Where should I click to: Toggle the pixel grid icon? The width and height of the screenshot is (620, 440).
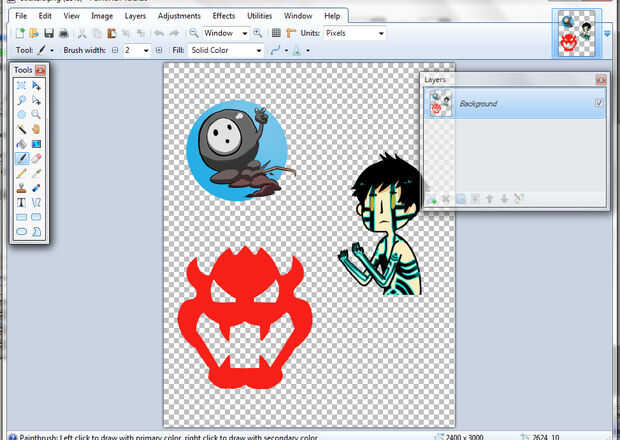click(276, 33)
